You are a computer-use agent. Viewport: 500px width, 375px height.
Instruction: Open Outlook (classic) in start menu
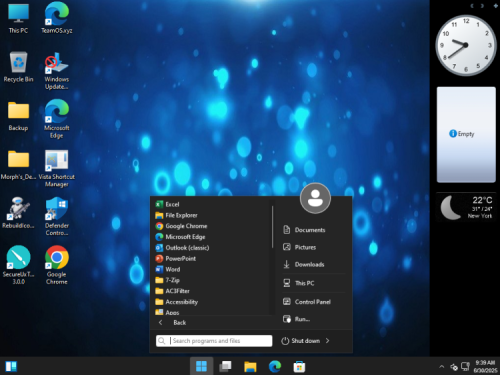(x=211, y=248)
